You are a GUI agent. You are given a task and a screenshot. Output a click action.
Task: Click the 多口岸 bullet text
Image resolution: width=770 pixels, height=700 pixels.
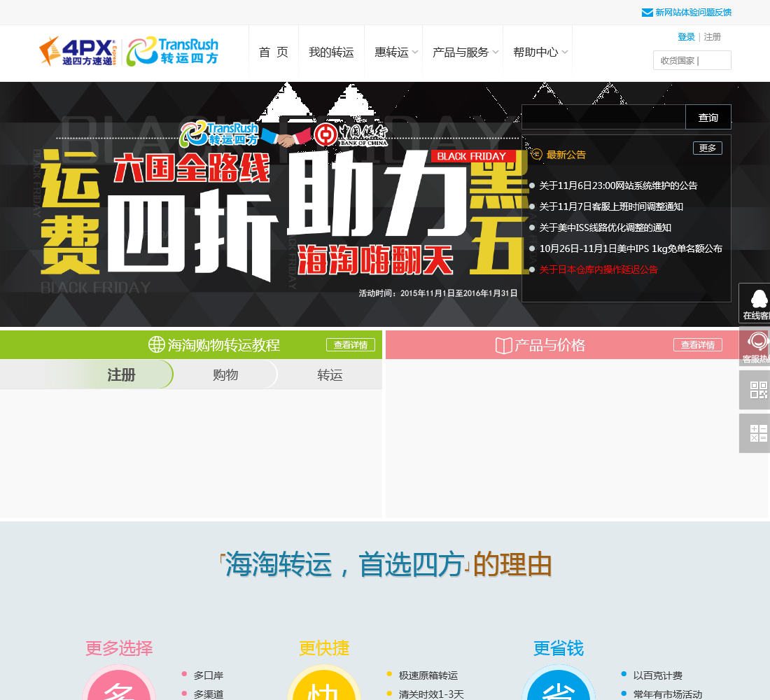[x=208, y=675]
